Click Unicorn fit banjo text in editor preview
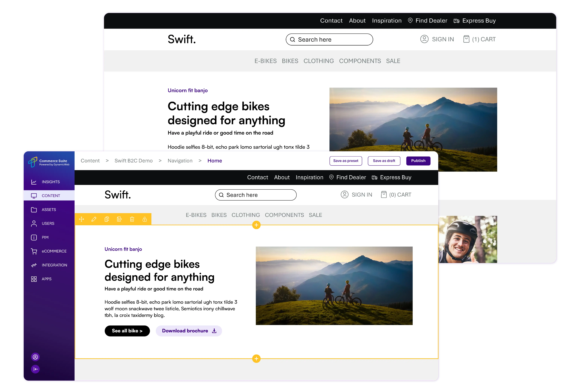 click(123, 249)
